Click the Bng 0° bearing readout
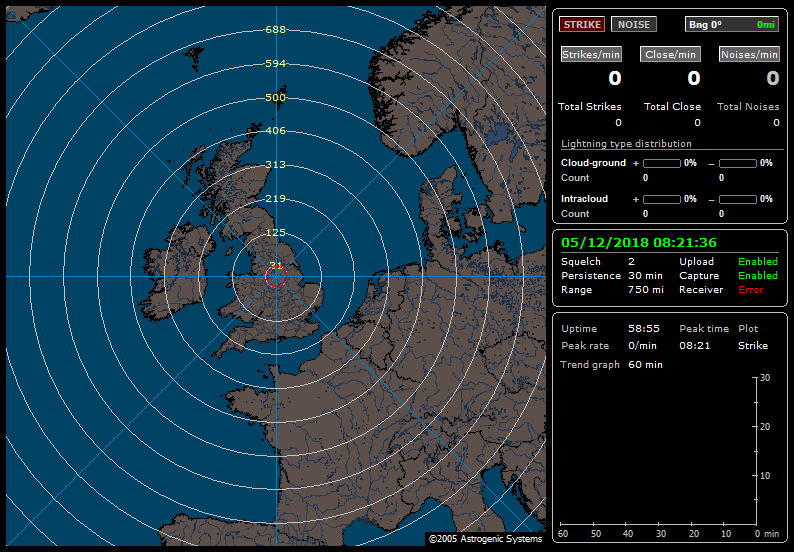 pyautogui.click(x=732, y=24)
